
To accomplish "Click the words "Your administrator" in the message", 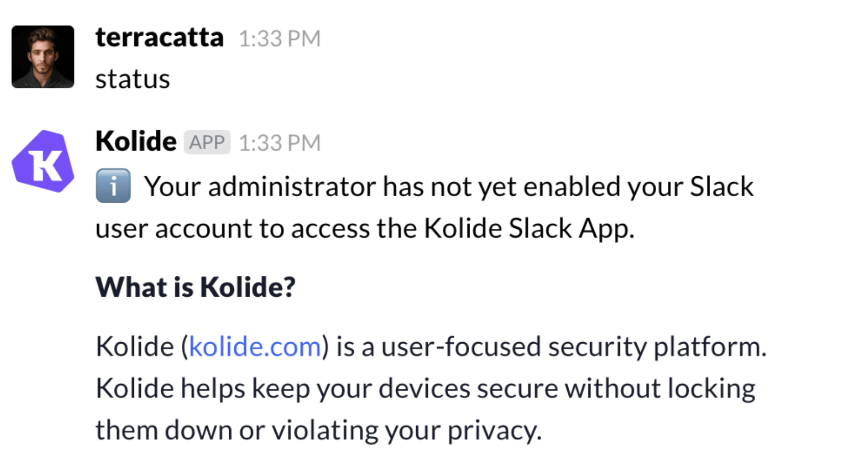I will coord(261,186).
